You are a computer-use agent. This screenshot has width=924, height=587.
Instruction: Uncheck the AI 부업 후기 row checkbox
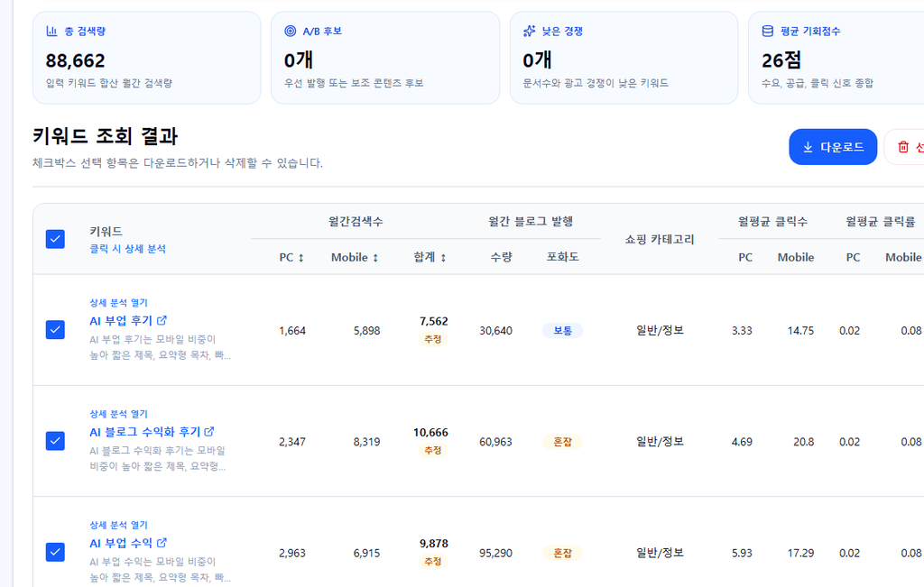pyautogui.click(x=55, y=330)
